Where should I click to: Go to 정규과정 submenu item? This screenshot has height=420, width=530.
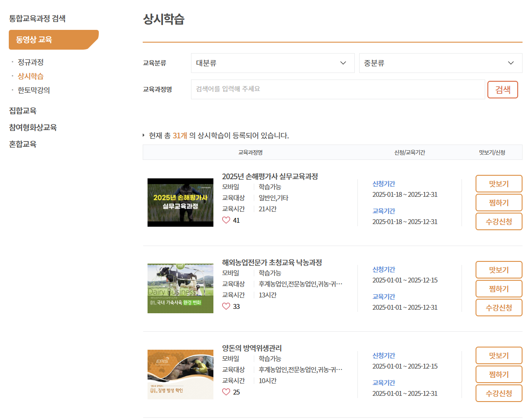pyautogui.click(x=31, y=62)
